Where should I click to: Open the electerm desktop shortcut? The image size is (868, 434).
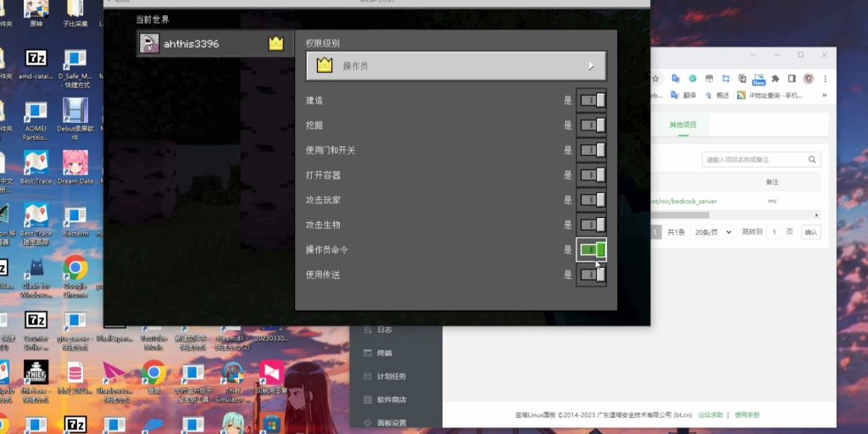tap(75, 221)
